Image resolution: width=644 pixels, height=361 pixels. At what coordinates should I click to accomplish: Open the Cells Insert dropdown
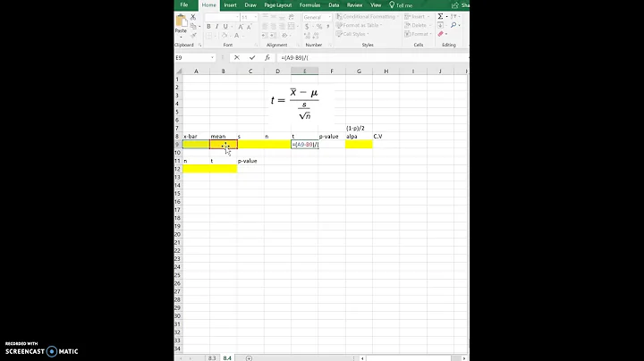click(417, 16)
